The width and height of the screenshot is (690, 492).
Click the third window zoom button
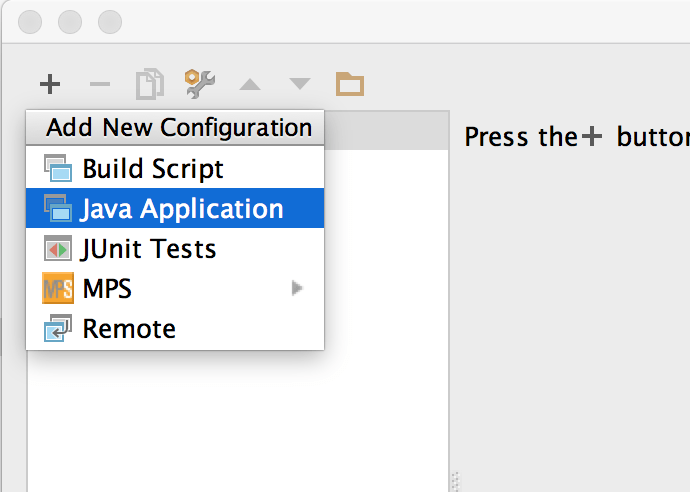[x=109, y=21]
